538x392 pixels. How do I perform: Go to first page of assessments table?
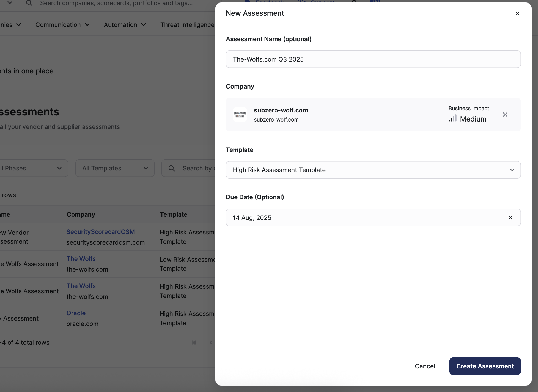(x=194, y=343)
